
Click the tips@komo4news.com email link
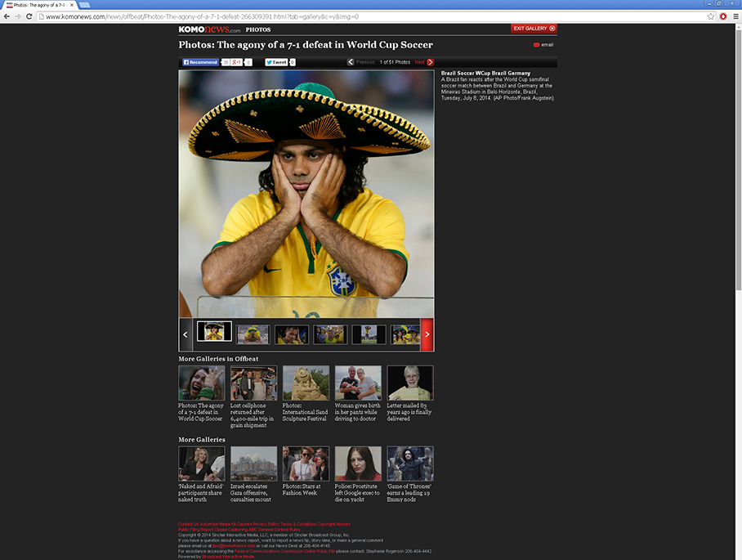234,546
